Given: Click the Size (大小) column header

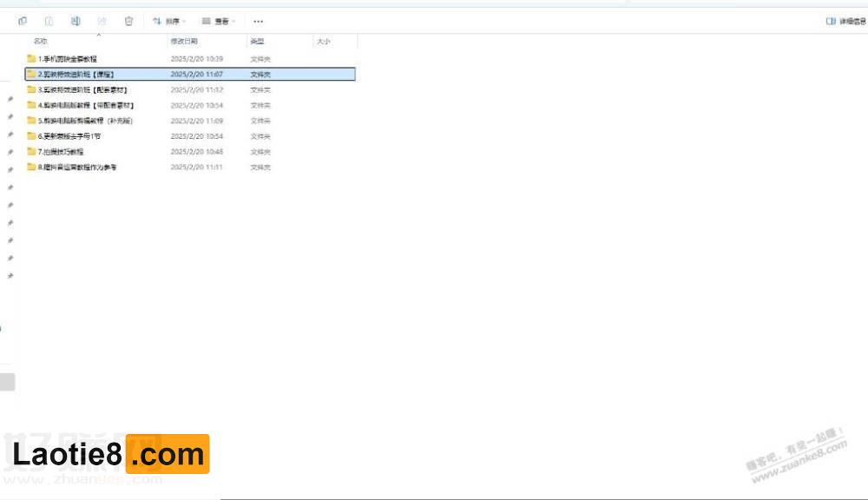Looking at the screenshot, I should (x=323, y=41).
